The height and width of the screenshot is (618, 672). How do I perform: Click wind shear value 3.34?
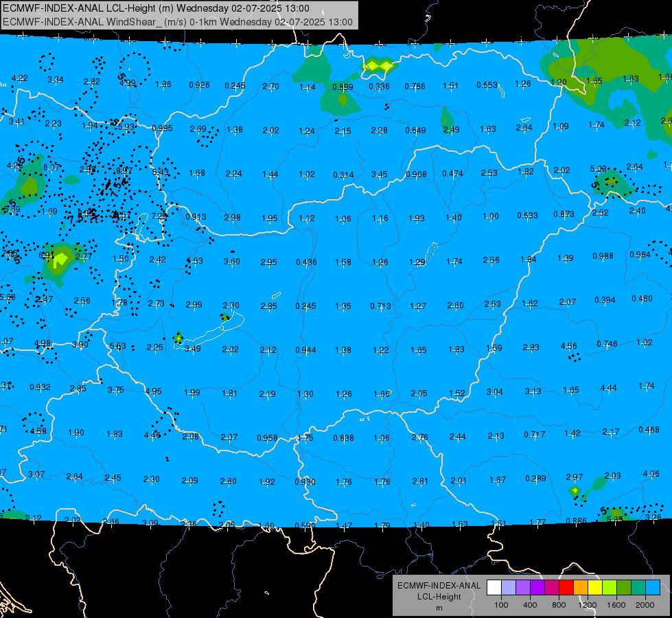coord(56,80)
